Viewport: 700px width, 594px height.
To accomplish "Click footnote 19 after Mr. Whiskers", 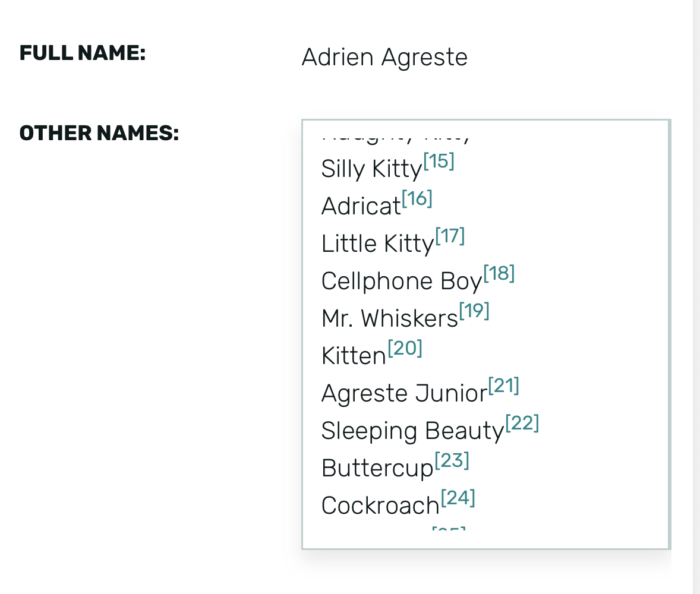I will coord(474,311).
